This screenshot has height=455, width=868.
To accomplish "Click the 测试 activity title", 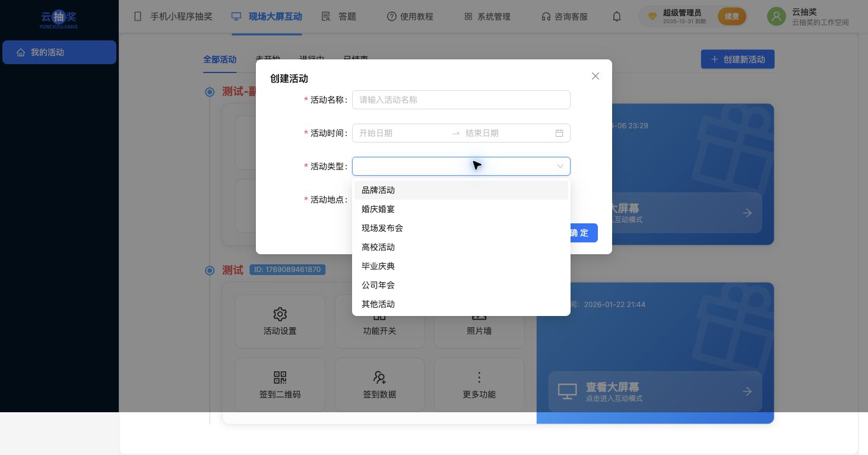I will [x=233, y=270].
